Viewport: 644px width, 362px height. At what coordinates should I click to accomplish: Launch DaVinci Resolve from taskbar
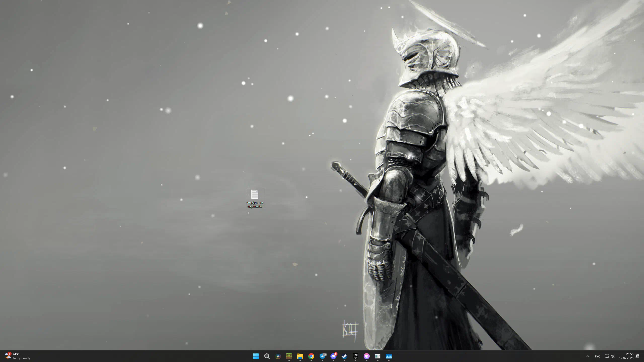pos(278,356)
